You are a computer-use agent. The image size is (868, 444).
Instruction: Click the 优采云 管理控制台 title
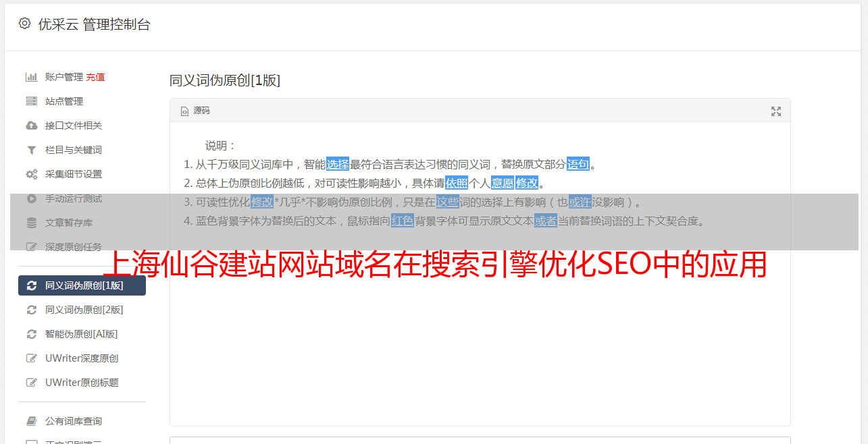pyautogui.click(x=94, y=24)
